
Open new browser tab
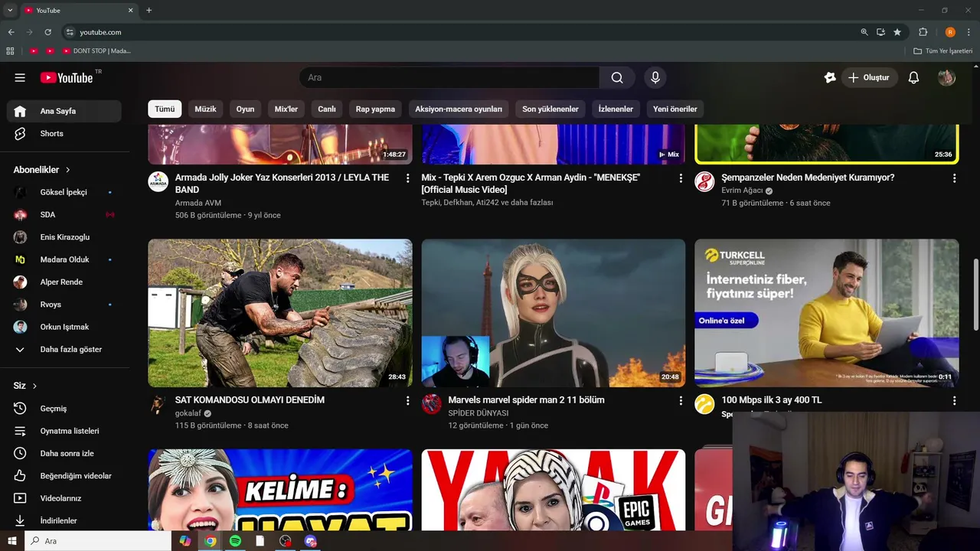click(x=149, y=10)
